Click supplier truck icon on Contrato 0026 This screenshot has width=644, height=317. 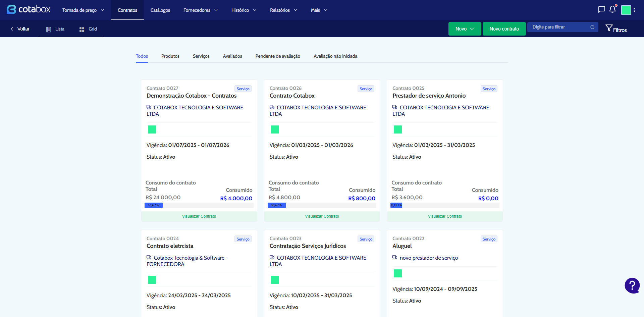click(272, 107)
